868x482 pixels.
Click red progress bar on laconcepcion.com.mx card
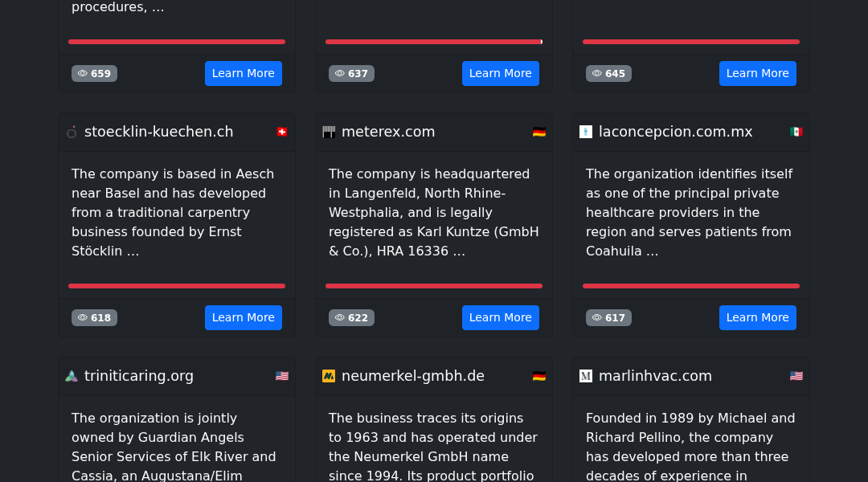pyautogui.click(x=691, y=286)
